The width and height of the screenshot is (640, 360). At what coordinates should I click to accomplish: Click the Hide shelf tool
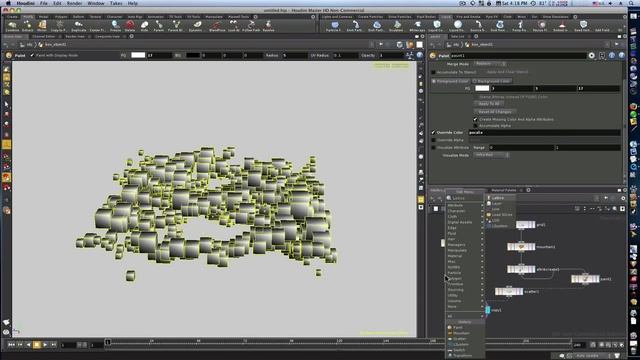[144, 26]
